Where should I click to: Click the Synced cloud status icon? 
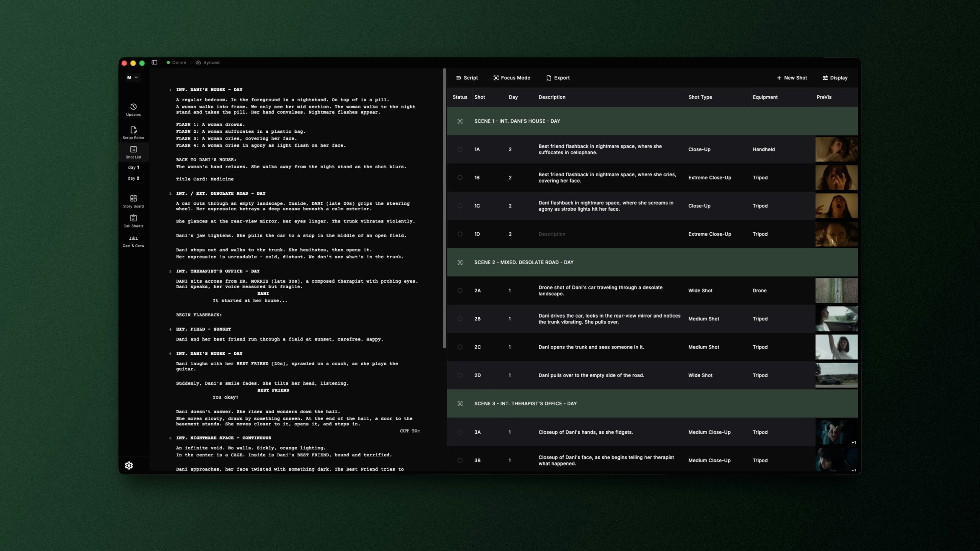pyautogui.click(x=198, y=62)
